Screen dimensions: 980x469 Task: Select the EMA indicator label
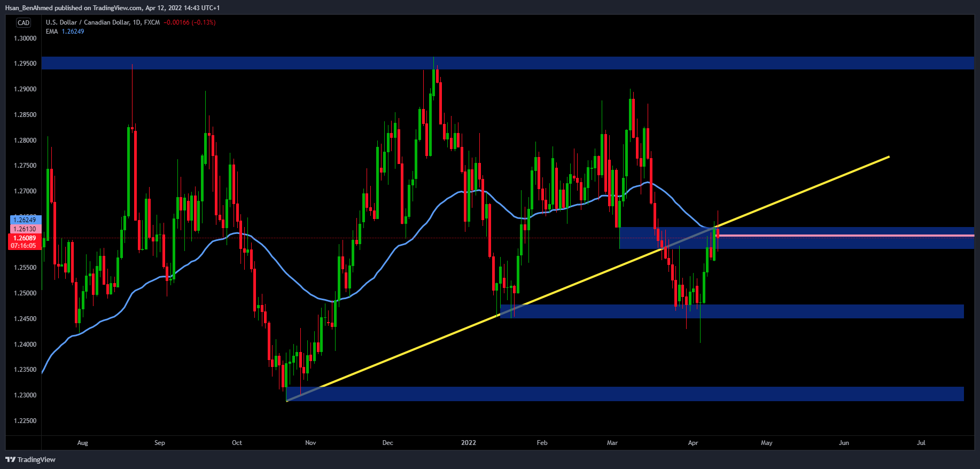(52, 32)
